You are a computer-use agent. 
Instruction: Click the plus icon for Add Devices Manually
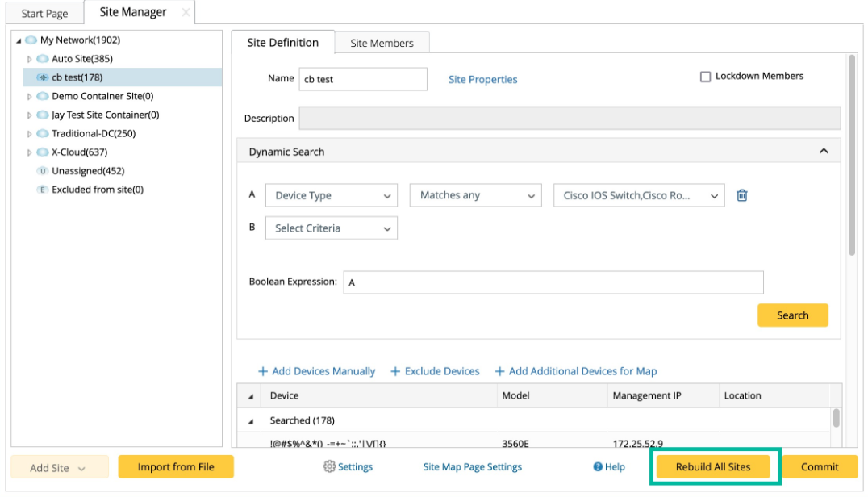[262, 371]
